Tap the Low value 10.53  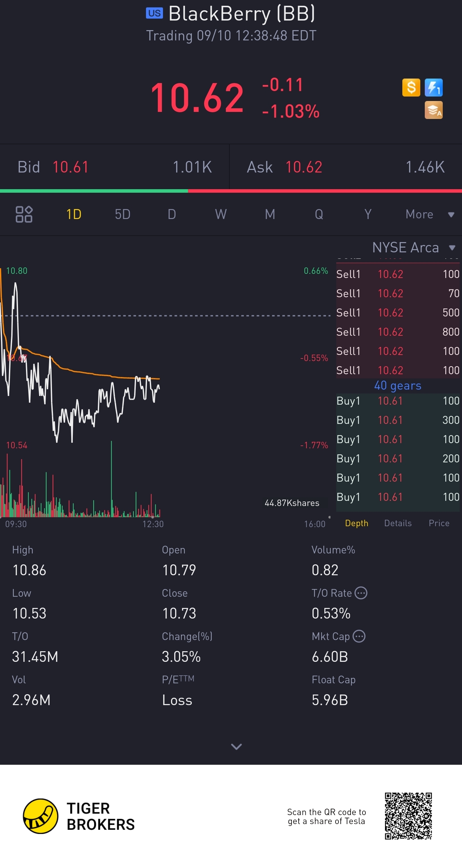[x=29, y=613]
